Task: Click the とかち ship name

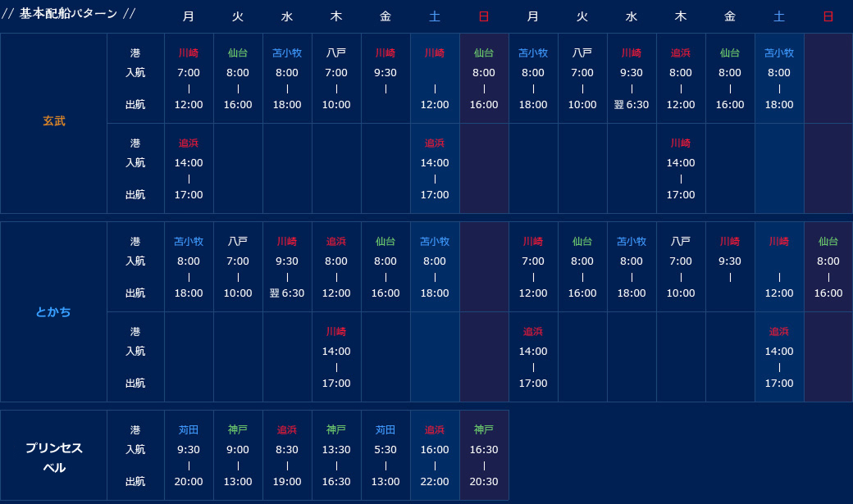Action: [x=53, y=312]
